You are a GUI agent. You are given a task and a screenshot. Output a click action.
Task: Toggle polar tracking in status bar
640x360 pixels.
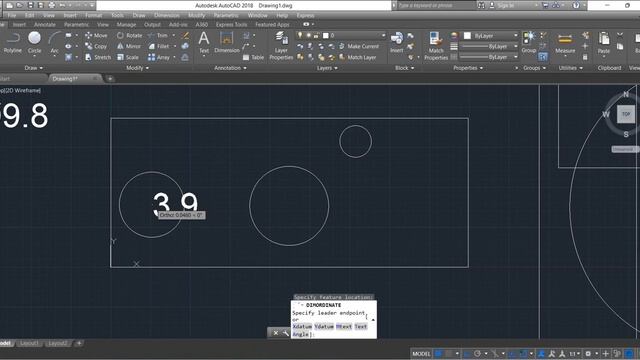[x=477, y=353]
